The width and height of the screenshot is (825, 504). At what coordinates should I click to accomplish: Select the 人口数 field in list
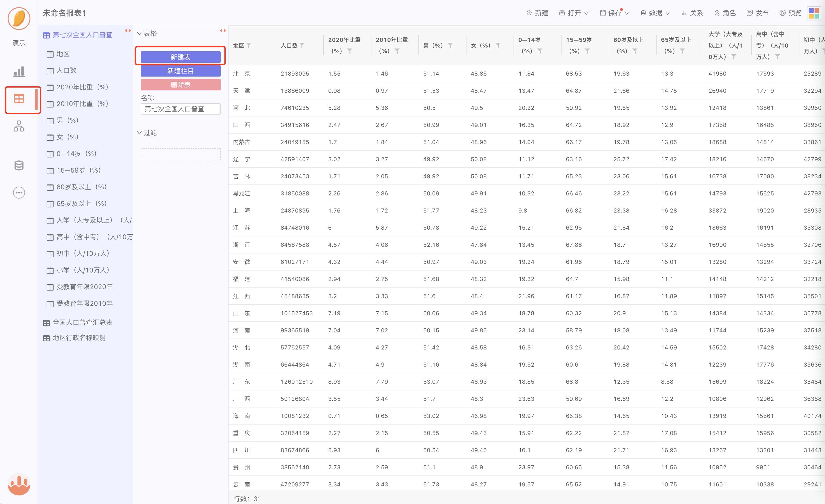62,71
